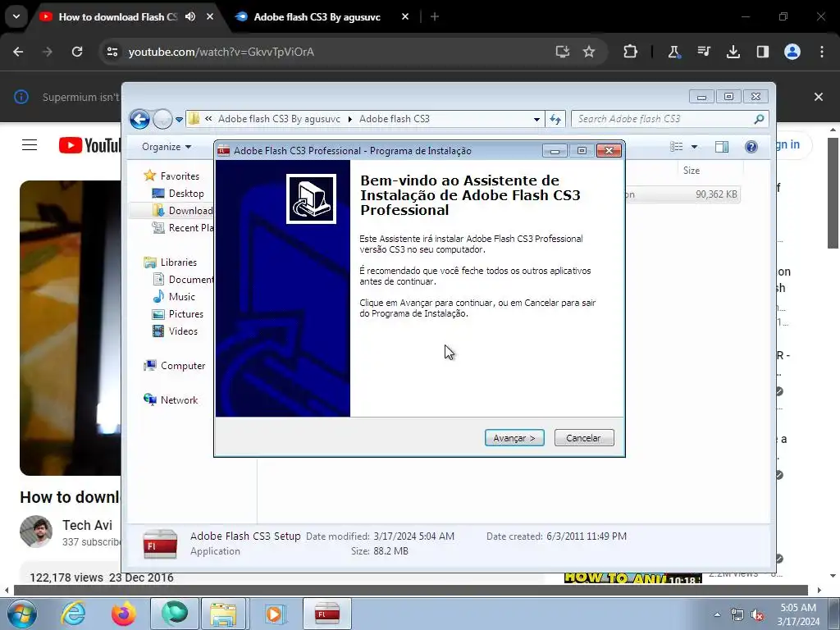Open the taskbar clock and date
This screenshot has width=840, height=630.
(798, 614)
